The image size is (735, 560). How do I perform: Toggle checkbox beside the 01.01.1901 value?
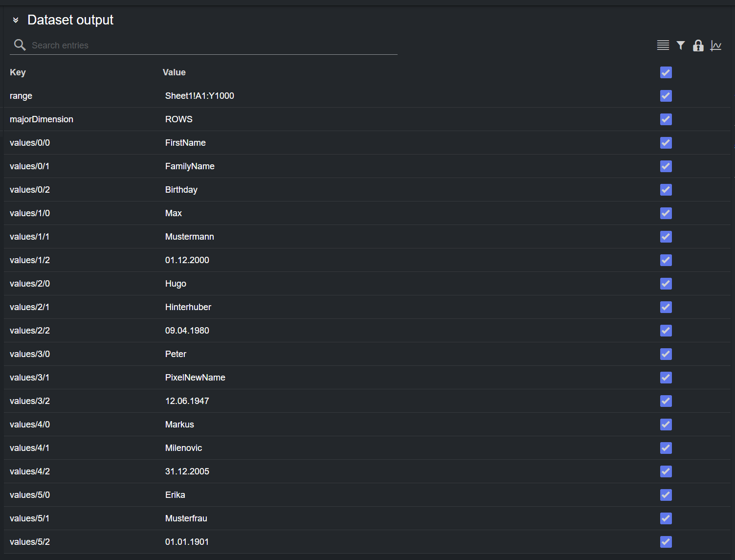[x=666, y=542]
